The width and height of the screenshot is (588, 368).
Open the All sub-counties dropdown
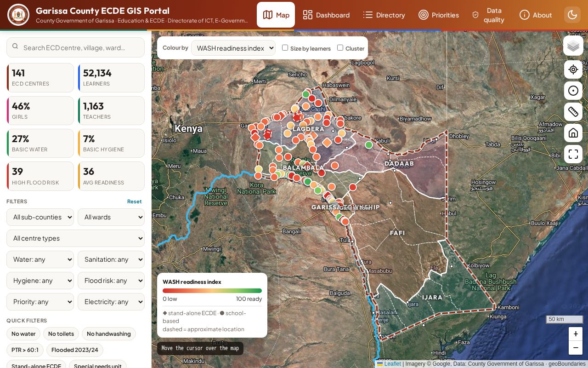coord(40,217)
